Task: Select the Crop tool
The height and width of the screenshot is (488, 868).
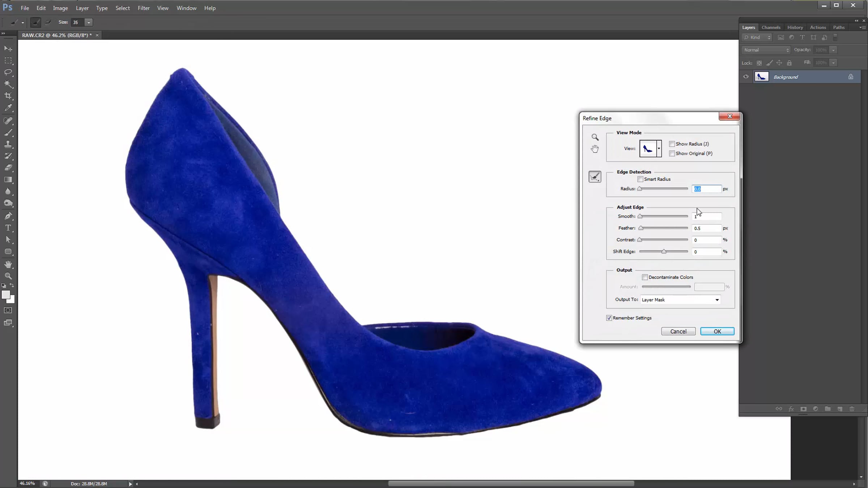Action: tap(8, 96)
